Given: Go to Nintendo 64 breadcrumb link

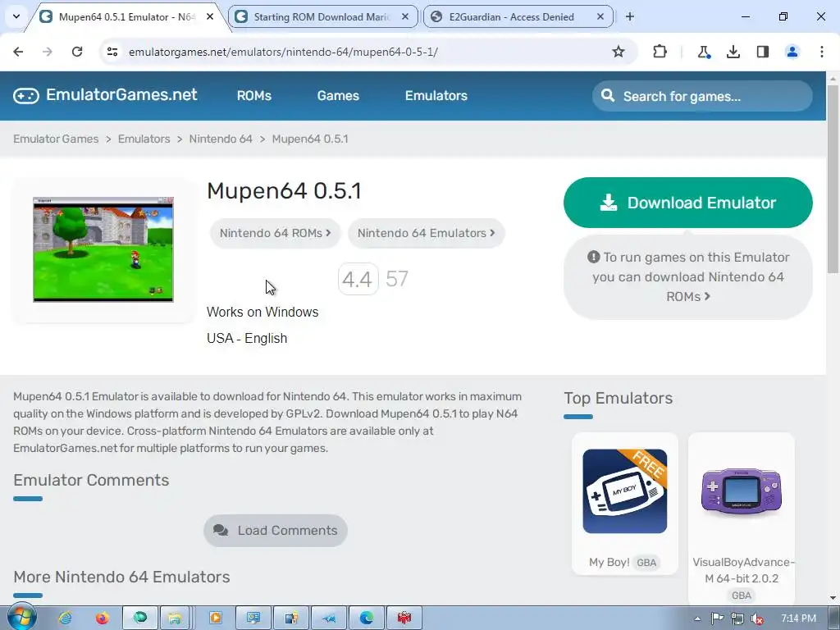Looking at the screenshot, I should click(221, 139).
